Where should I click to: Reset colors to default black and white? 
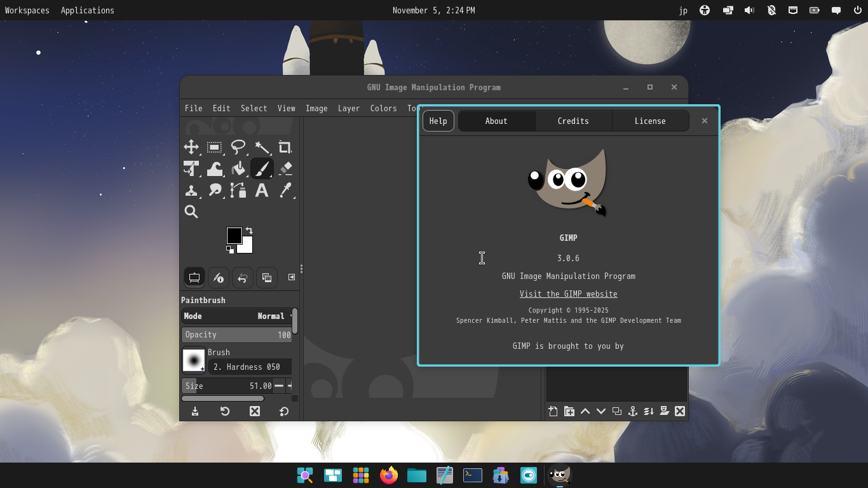pyautogui.click(x=229, y=250)
